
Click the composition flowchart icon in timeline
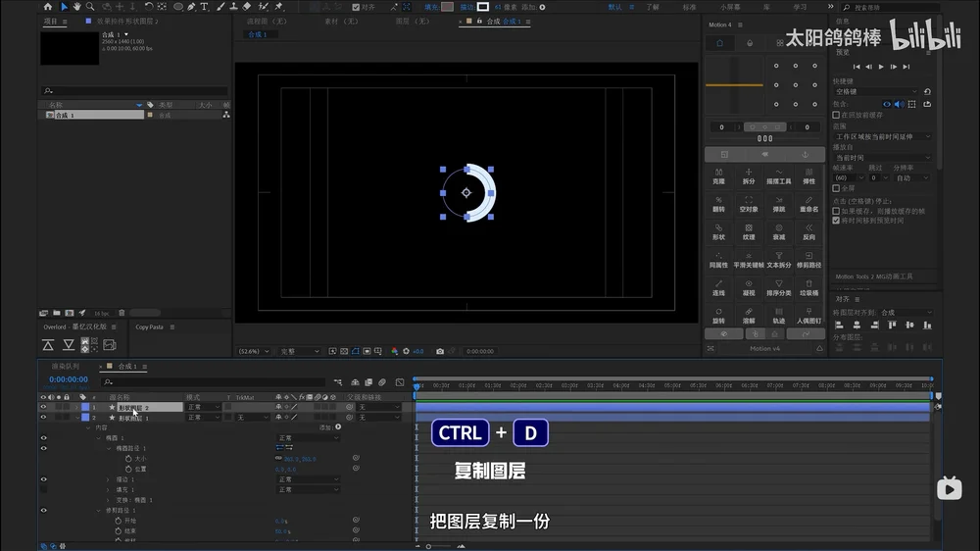point(337,382)
